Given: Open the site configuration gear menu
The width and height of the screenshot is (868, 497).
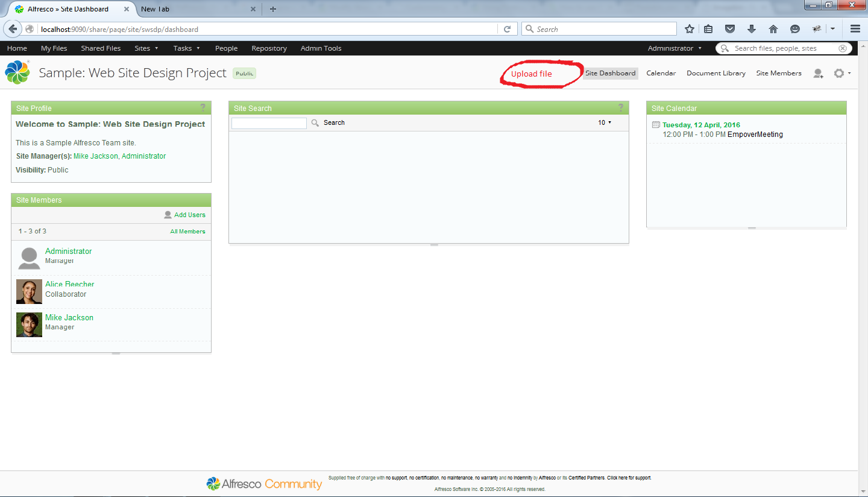Looking at the screenshot, I should click(x=841, y=73).
